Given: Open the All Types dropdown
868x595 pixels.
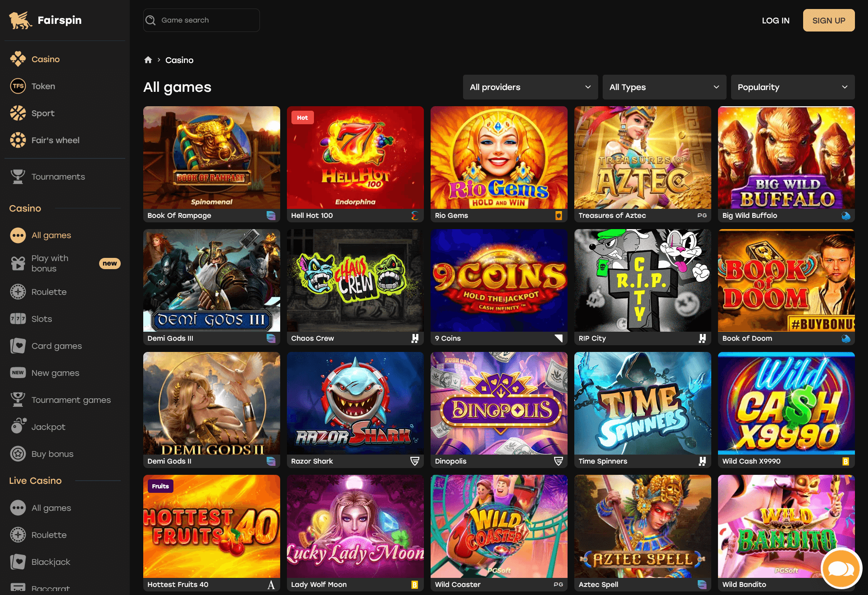Looking at the screenshot, I should 664,87.
